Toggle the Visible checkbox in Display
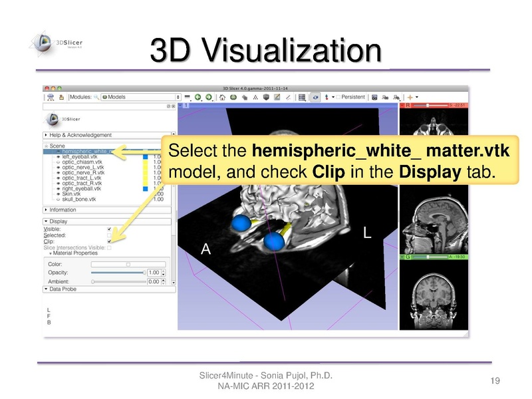This screenshot has height=399, width=532. click(109, 229)
